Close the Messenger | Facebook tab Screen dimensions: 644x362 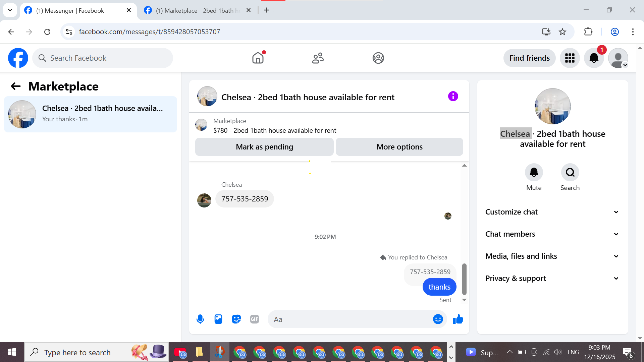(129, 10)
